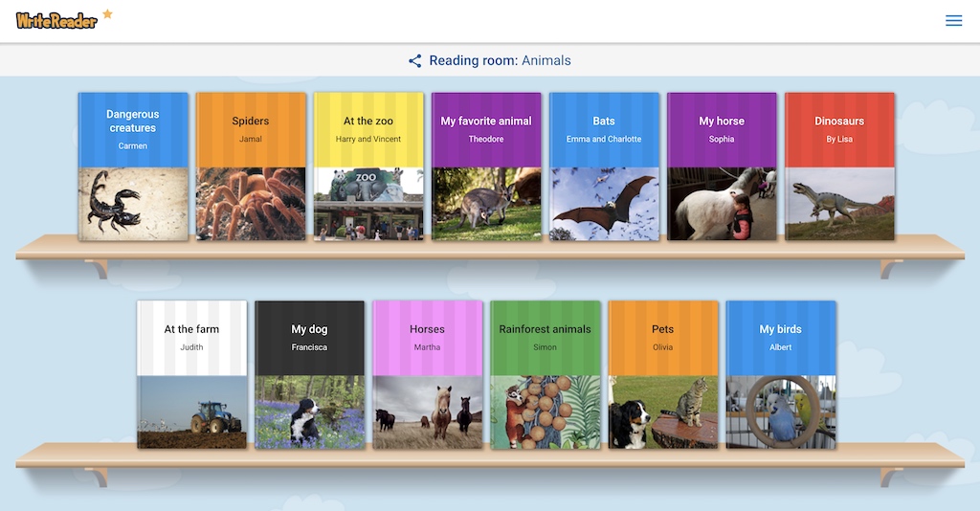
Task: Open the Horses book by Martha
Action: (x=428, y=375)
